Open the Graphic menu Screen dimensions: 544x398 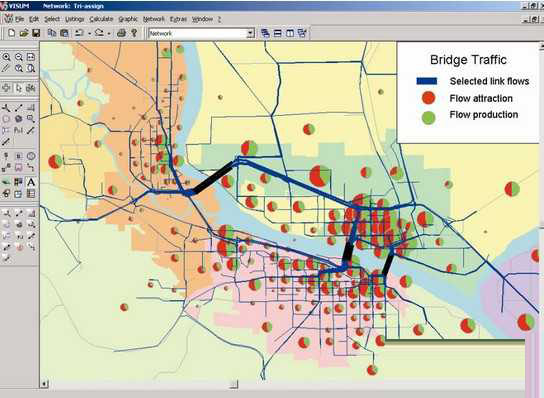coord(128,19)
